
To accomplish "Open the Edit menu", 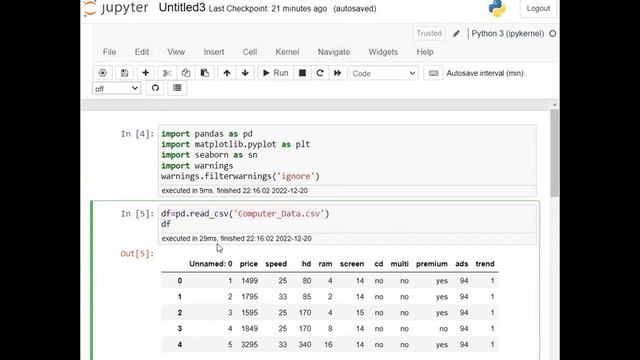I will tap(142, 52).
